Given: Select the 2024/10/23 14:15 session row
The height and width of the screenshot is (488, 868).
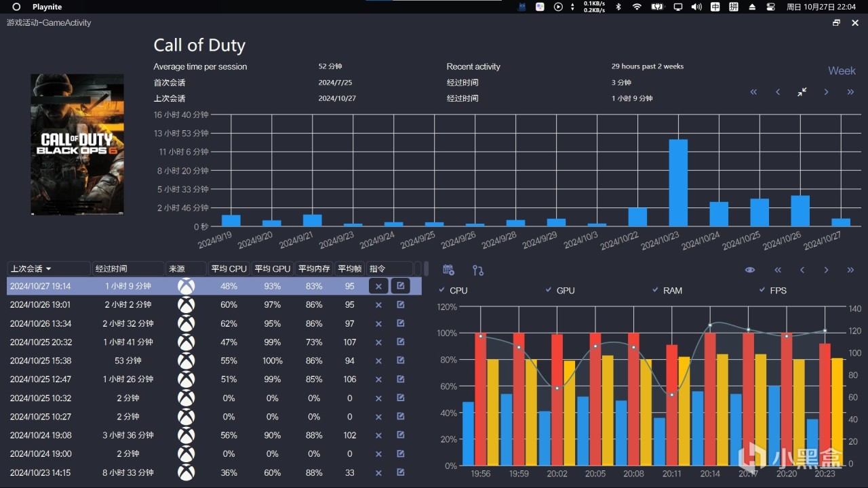Looking at the screenshot, I should tap(214, 472).
